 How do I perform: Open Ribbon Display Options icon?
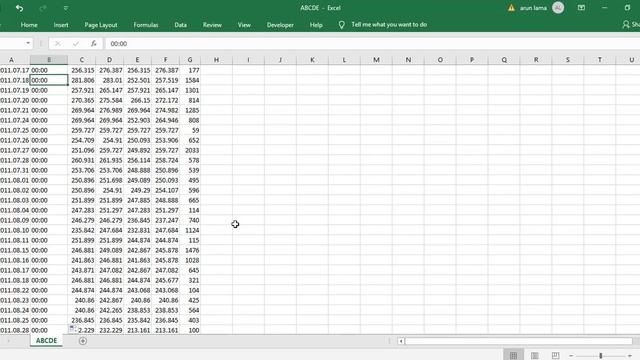point(581,8)
